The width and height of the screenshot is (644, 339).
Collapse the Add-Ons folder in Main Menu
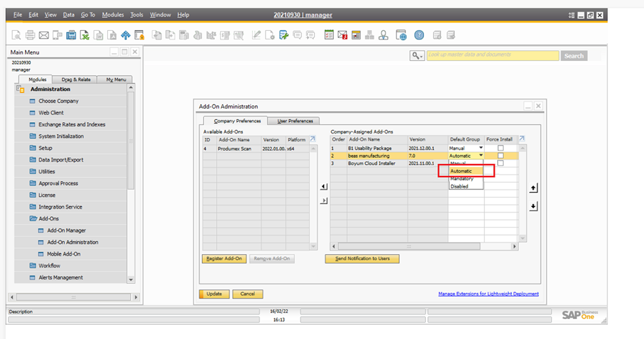coord(33,218)
